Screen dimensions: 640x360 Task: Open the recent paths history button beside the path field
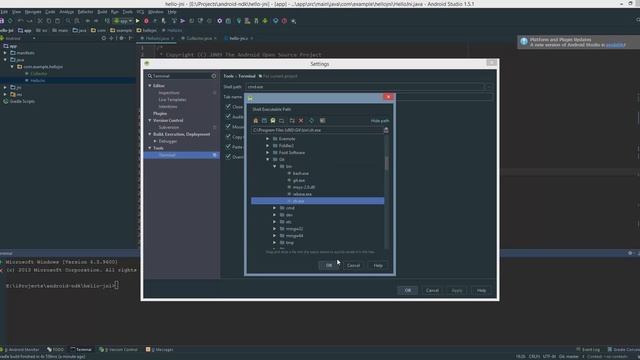(386, 130)
